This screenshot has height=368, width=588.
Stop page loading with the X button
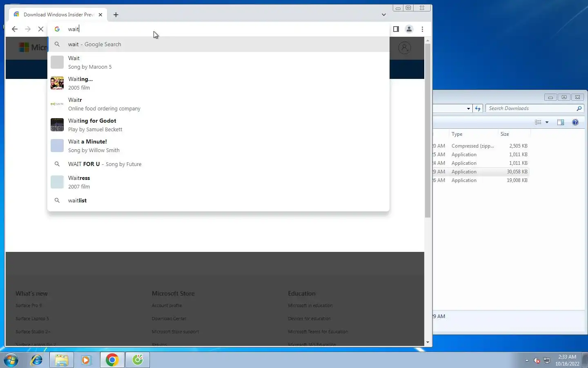pos(41,29)
